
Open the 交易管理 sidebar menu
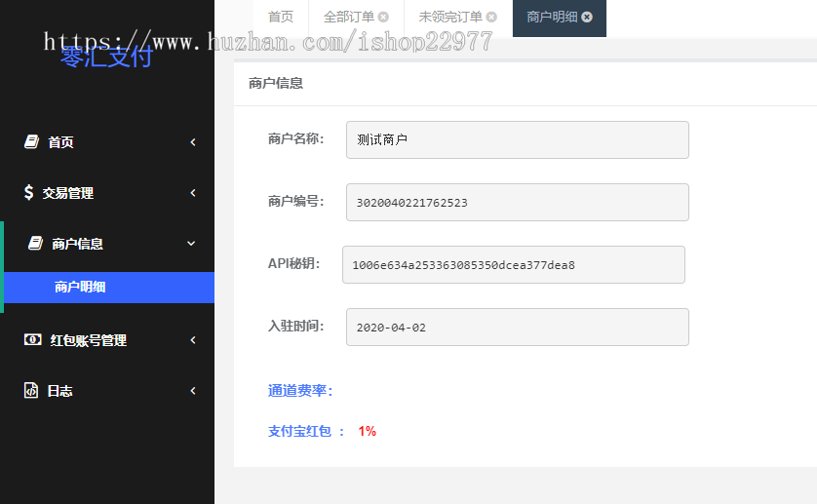(x=107, y=193)
